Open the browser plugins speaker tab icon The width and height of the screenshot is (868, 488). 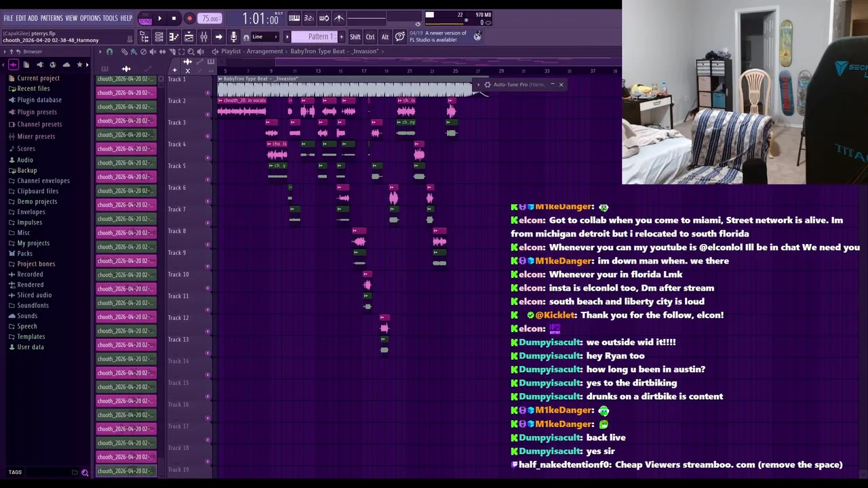point(39,64)
